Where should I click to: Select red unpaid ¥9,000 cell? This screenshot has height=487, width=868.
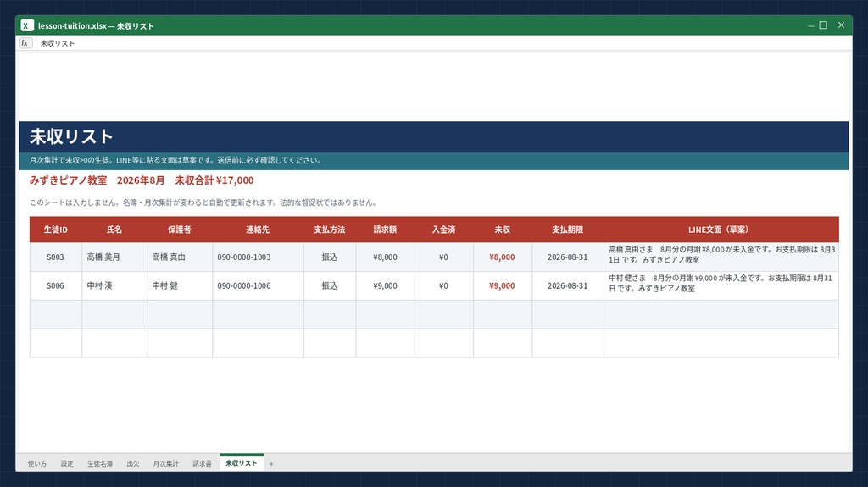pos(502,285)
